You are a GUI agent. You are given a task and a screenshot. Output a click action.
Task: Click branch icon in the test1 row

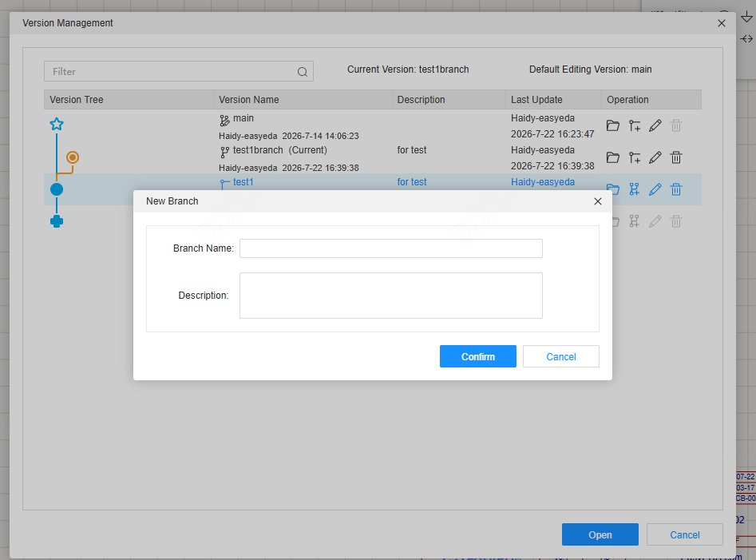tap(635, 189)
